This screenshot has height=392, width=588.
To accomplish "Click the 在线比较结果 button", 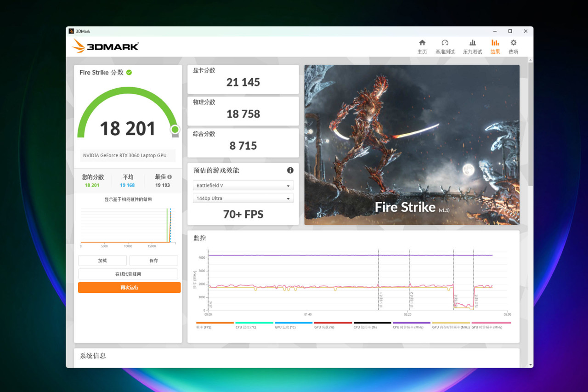I will [128, 274].
